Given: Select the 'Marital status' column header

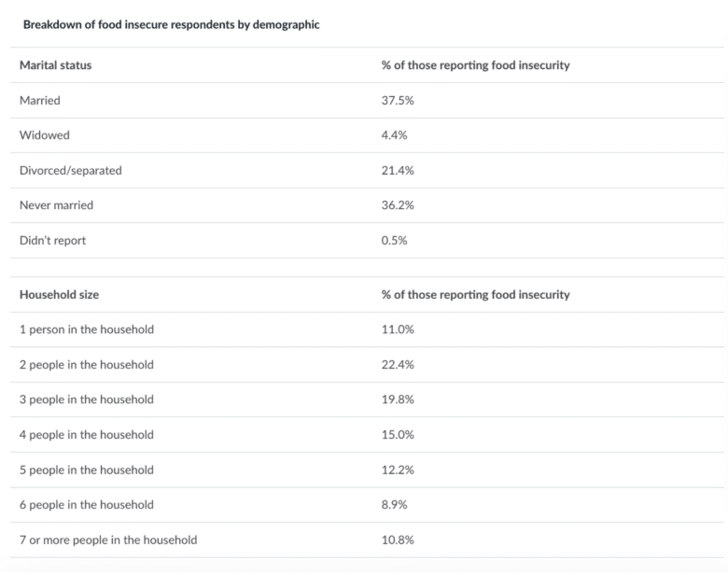Looking at the screenshot, I should tap(56, 65).
